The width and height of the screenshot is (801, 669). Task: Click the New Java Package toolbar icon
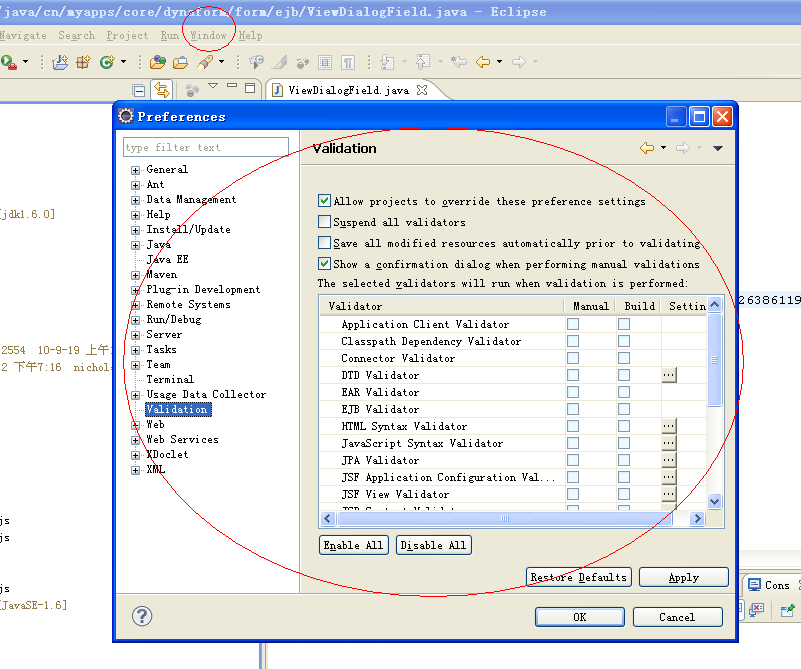tap(83, 62)
